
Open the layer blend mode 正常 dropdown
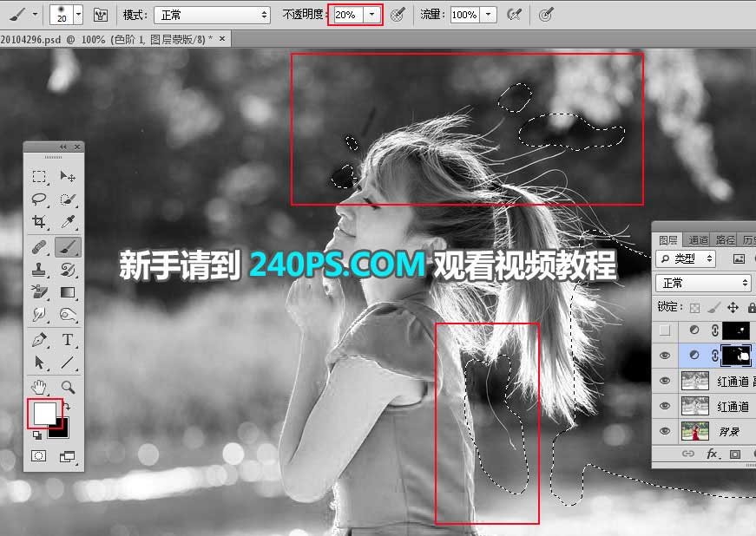tap(704, 283)
